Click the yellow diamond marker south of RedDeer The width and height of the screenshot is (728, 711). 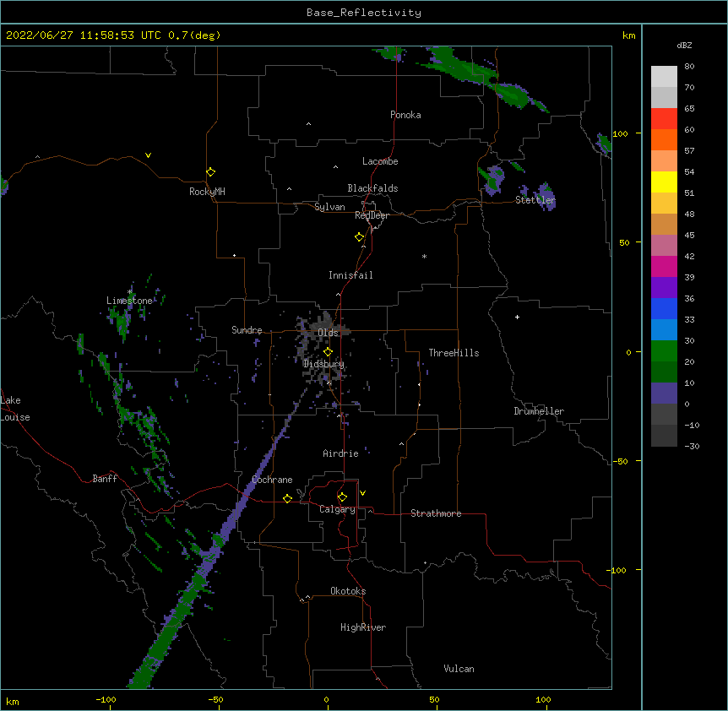[360, 237]
